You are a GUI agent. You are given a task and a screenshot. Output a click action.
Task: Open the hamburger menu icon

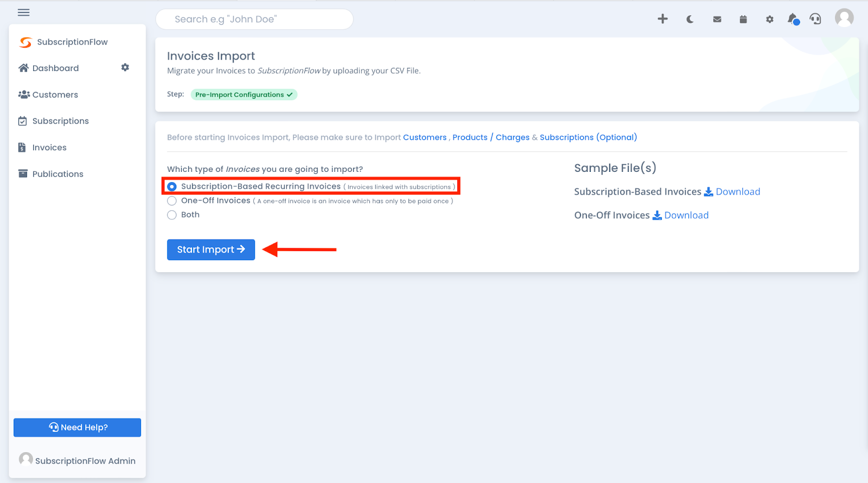click(23, 12)
